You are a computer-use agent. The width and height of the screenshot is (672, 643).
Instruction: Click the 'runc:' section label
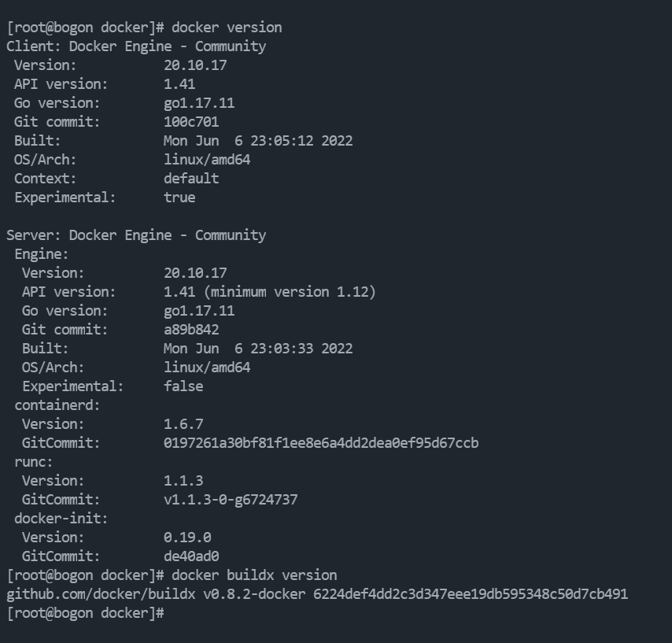(33, 462)
